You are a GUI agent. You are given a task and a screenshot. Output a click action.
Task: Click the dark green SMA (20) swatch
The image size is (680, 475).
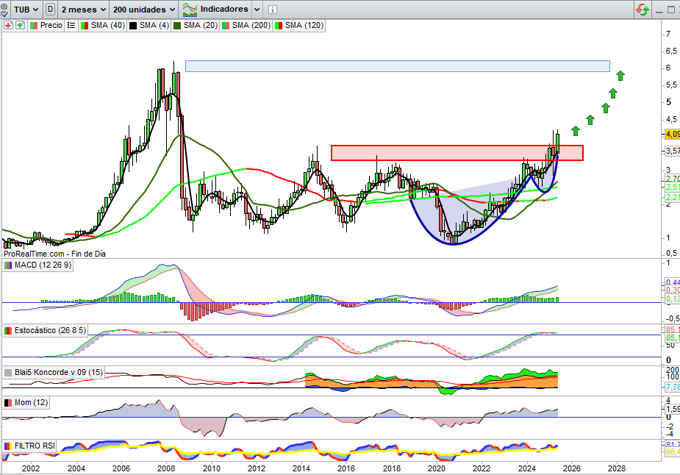177,26
